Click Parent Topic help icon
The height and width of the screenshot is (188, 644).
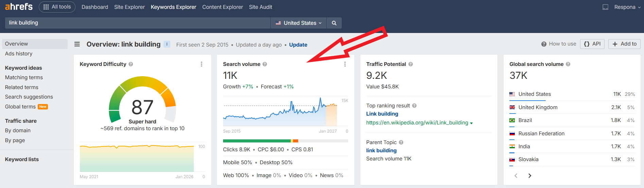[x=401, y=142]
